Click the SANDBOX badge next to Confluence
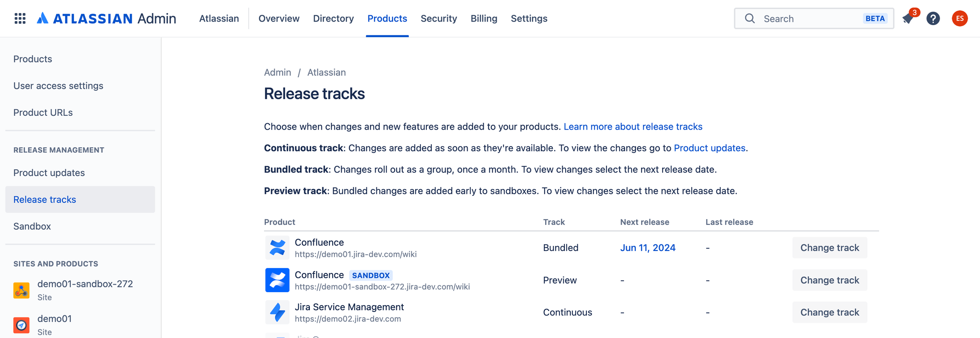980x338 pixels. coord(371,275)
